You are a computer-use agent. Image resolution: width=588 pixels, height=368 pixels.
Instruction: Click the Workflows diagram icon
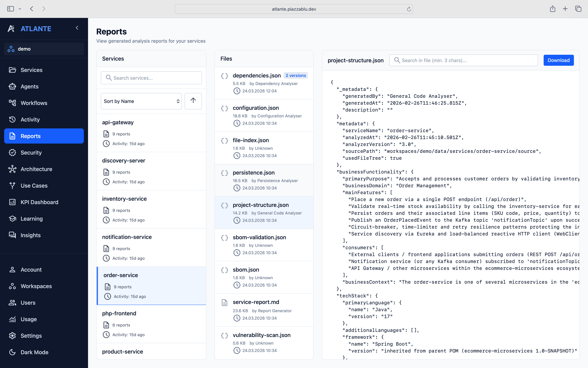[x=12, y=103]
